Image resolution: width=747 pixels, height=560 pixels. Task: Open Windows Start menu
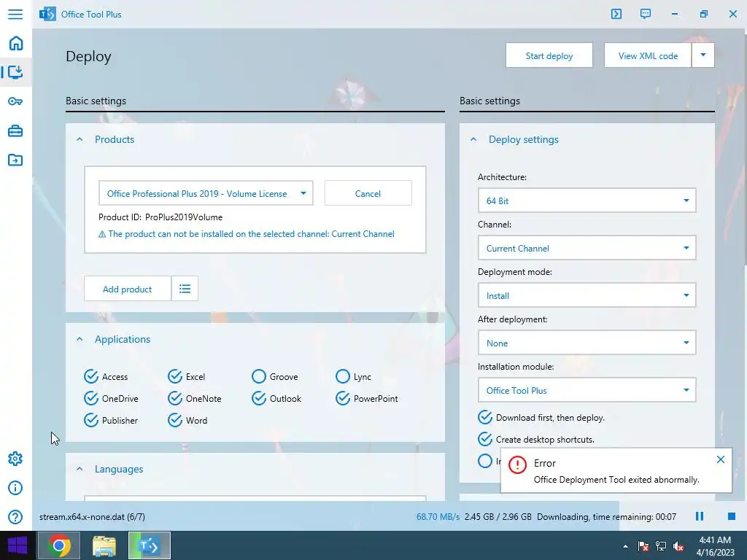tap(18, 545)
